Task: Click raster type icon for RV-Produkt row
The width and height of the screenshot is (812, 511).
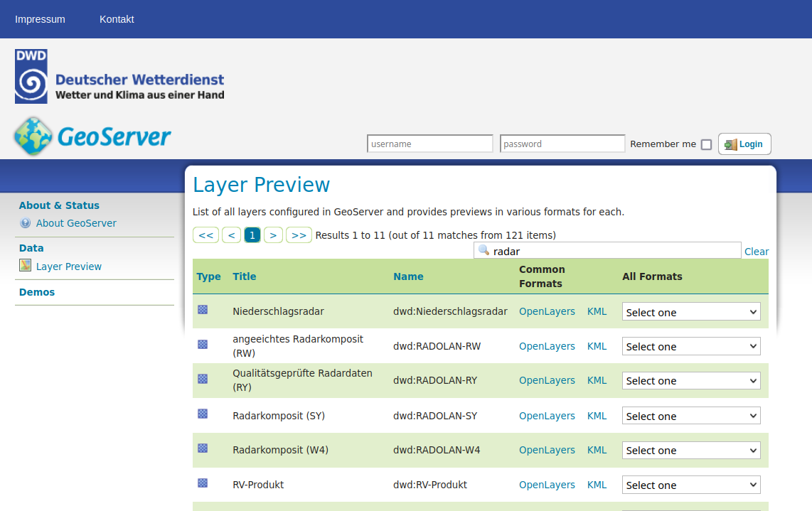Action: [x=203, y=483]
